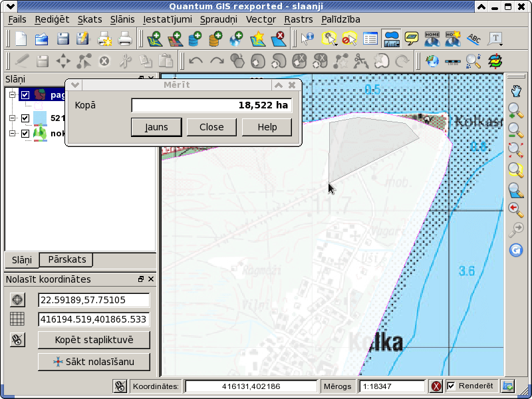Open the Rediģēt menu
The image size is (532, 399).
point(52,20)
